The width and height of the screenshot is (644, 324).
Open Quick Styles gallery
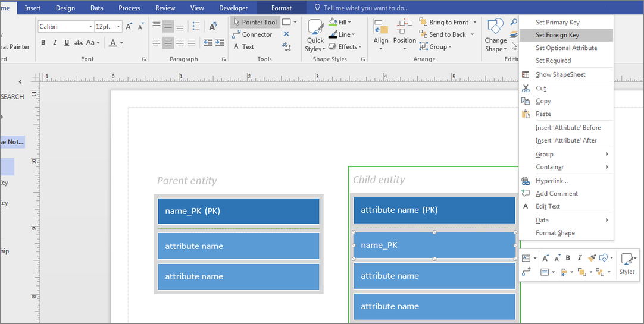[315, 36]
